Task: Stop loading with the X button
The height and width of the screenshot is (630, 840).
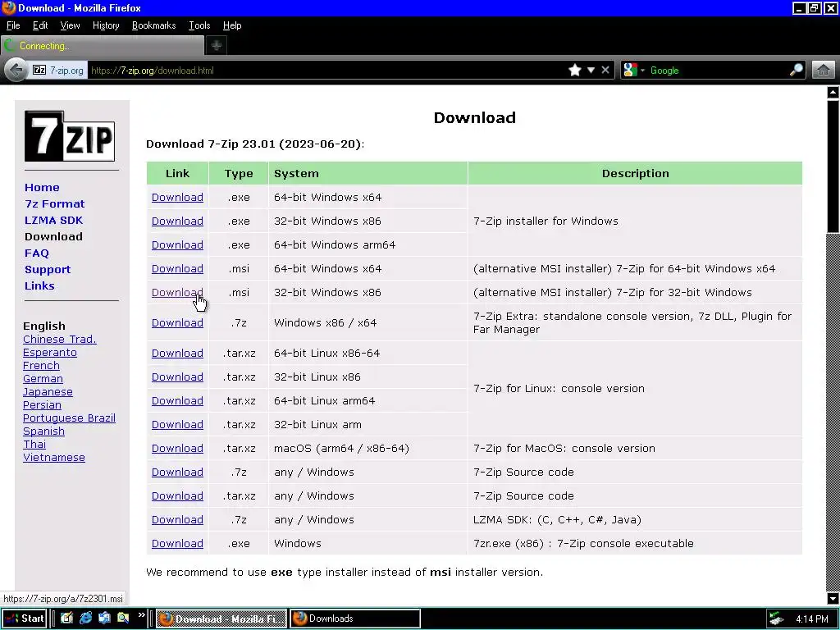Action: pos(605,71)
